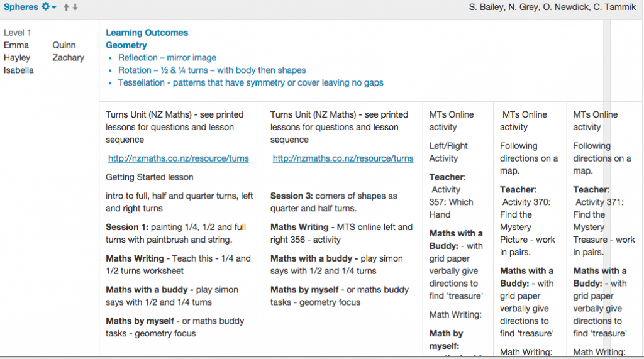This screenshot has width=644, height=359.
Task: Click the Level 1 label
Action: pos(18,33)
